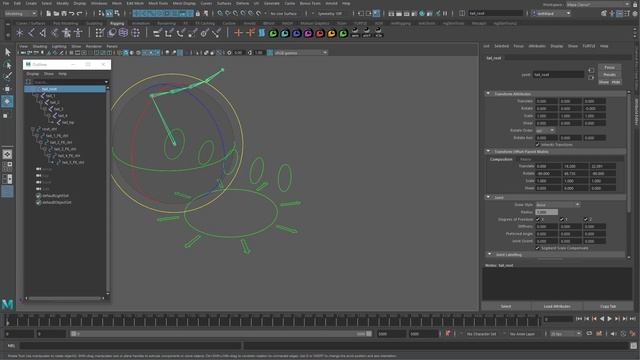
Task: Click the yellow shape shelf icon
Action: (331, 33)
